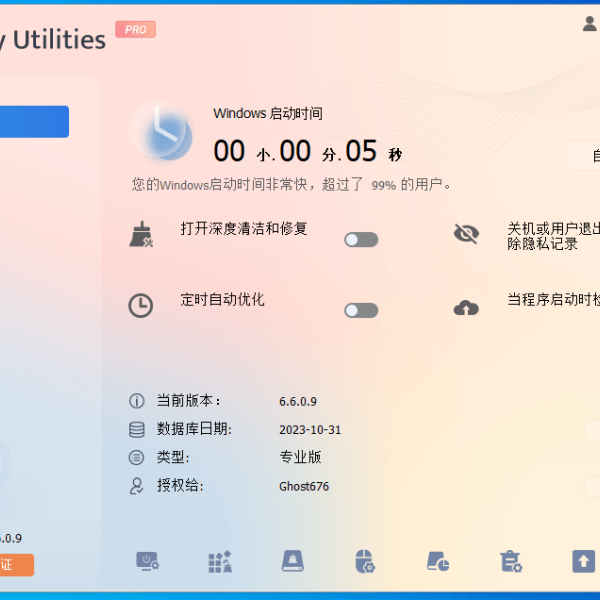Click the list icon beside 类型
600x600 pixels.
pos(137,457)
